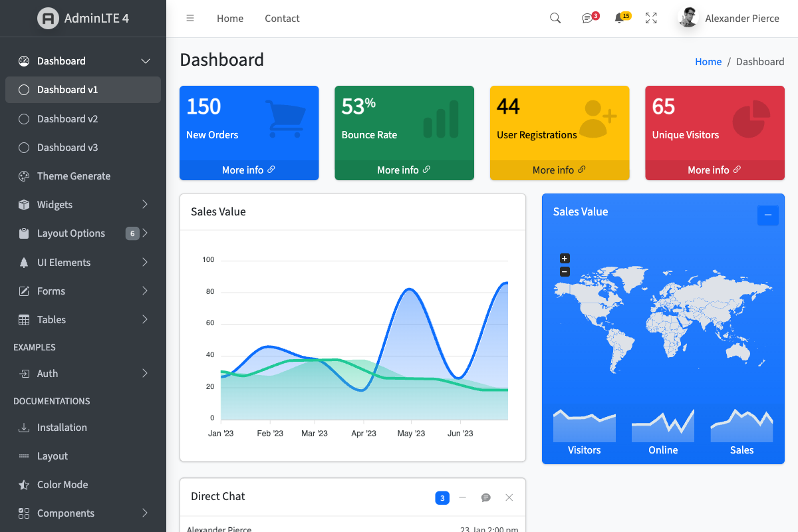Image resolution: width=798 pixels, height=532 pixels.
Task: Enter fullscreen using the expand icon
Action: (x=651, y=18)
